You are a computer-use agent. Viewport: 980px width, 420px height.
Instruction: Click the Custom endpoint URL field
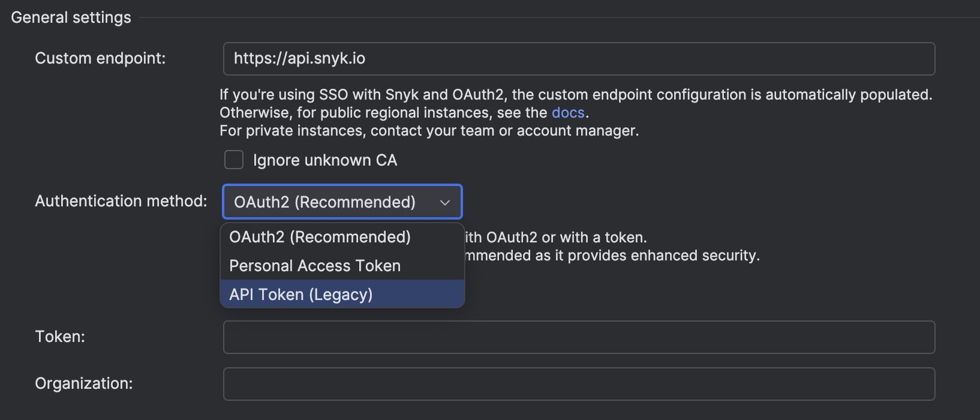coord(578,59)
